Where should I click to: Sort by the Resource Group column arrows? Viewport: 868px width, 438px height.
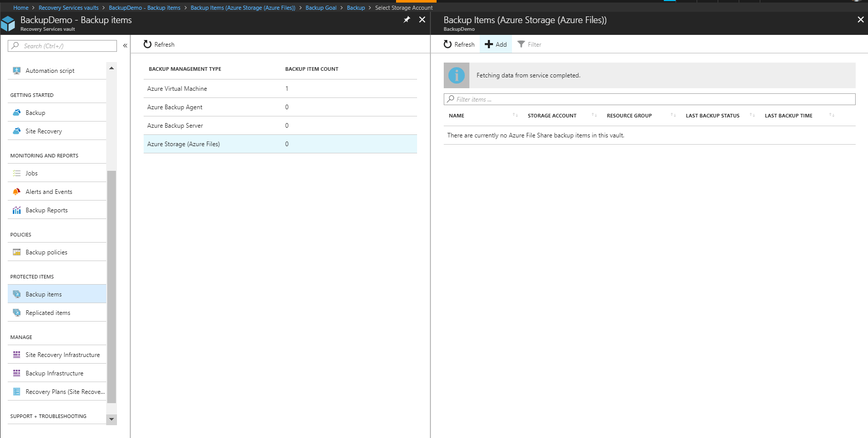[673, 115]
